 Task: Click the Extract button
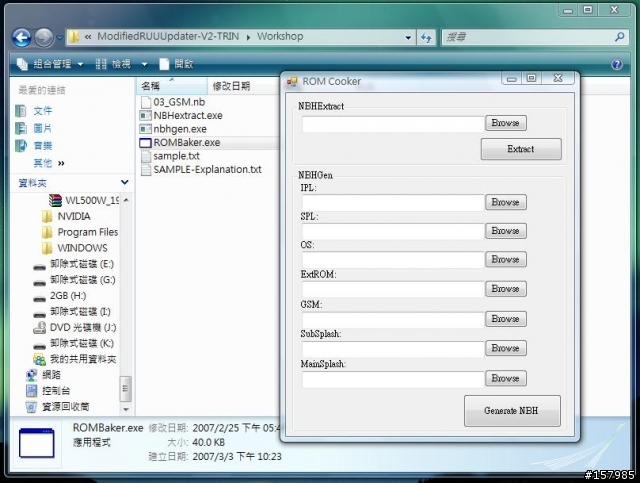521,149
